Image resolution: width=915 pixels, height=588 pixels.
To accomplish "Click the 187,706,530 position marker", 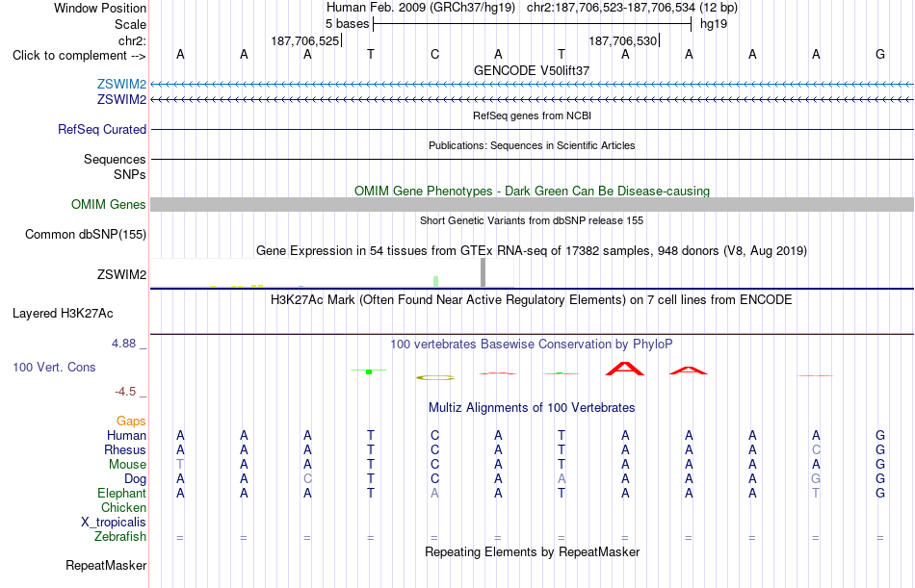I will (622, 40).
